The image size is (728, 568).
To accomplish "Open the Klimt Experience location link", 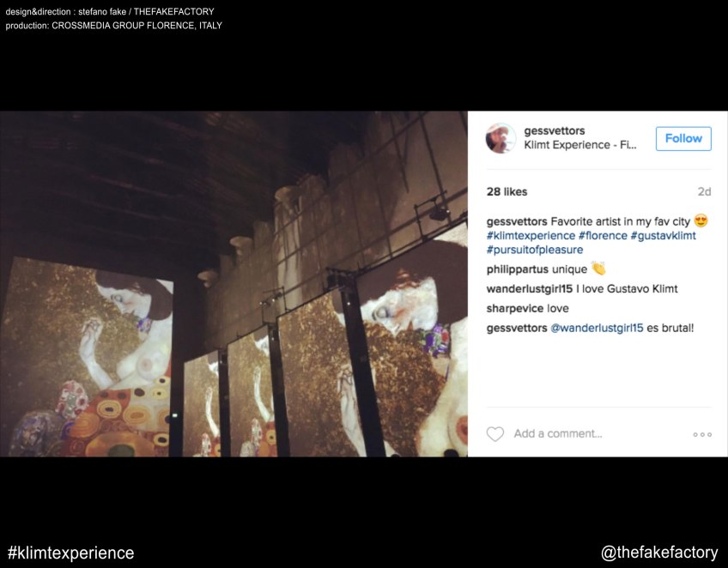I will tap(580, 145).
